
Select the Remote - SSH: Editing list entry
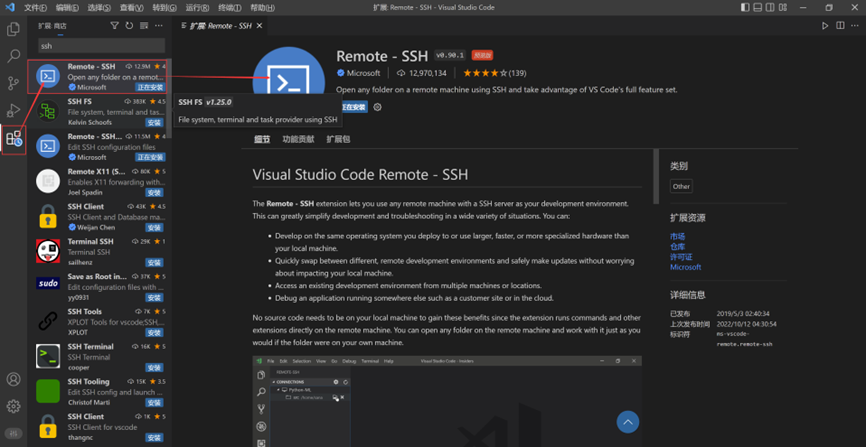coord(99,146)
